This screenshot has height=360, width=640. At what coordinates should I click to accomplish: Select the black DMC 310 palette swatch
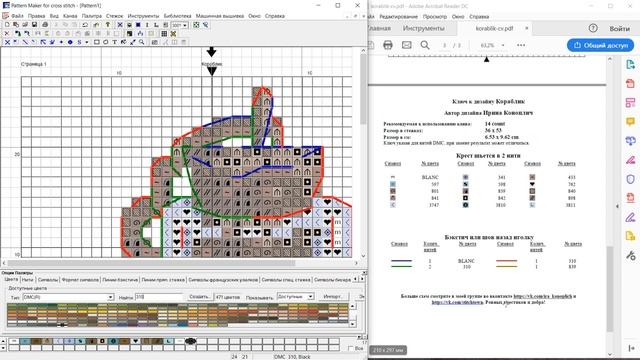pyautogui.click(x=190, y=341)
